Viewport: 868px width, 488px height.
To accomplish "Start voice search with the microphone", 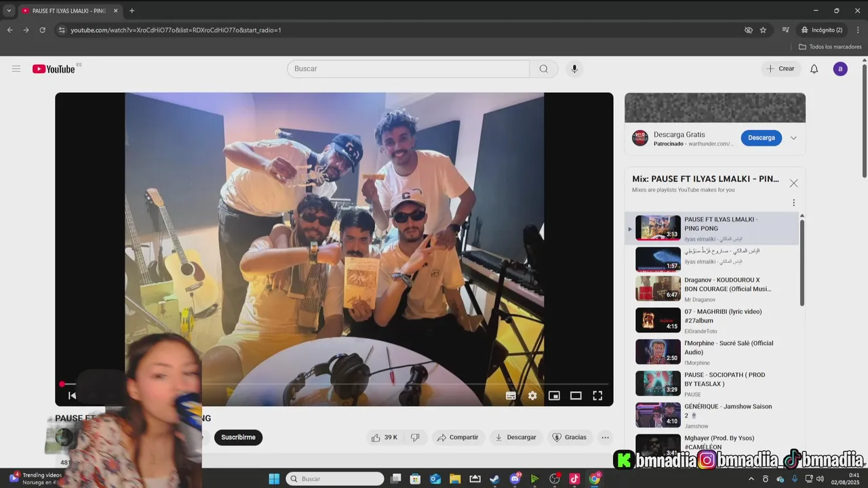I will (x=574, y=68).
